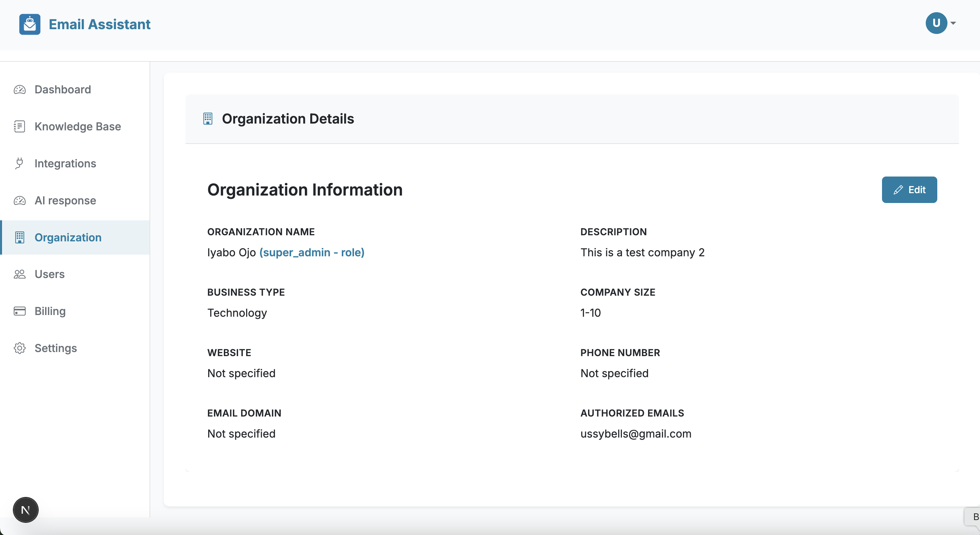Select the AI response icon in sidebar
980x535 pixels.
point(20,200)
